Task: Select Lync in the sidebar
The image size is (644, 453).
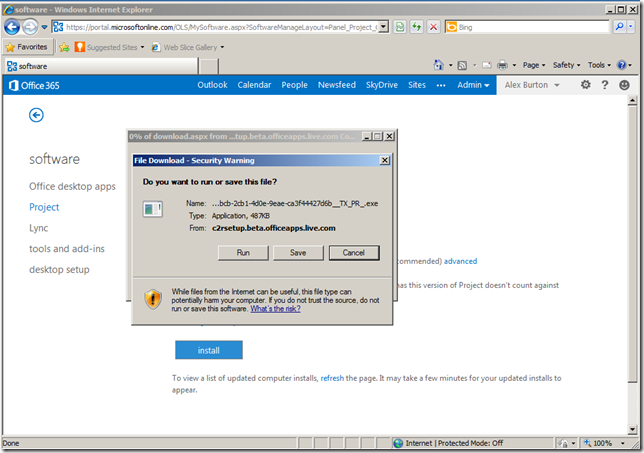Action: tap(39, 228)
